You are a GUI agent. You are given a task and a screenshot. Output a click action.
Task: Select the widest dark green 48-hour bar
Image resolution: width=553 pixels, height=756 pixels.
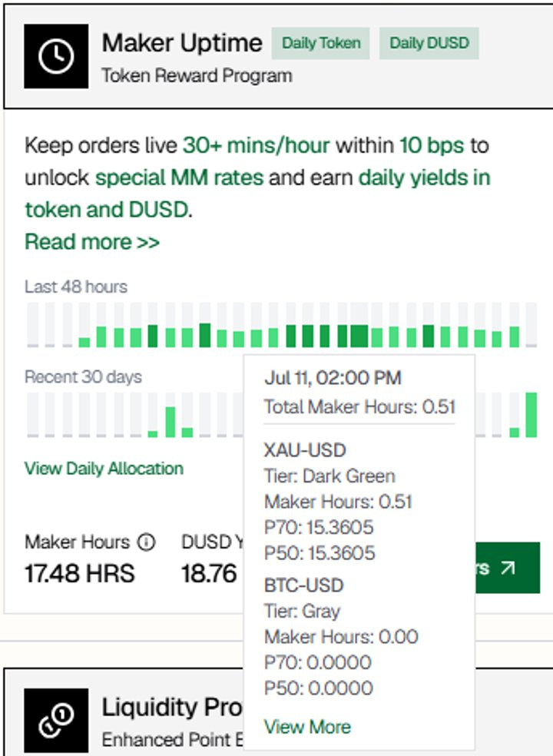359,336
